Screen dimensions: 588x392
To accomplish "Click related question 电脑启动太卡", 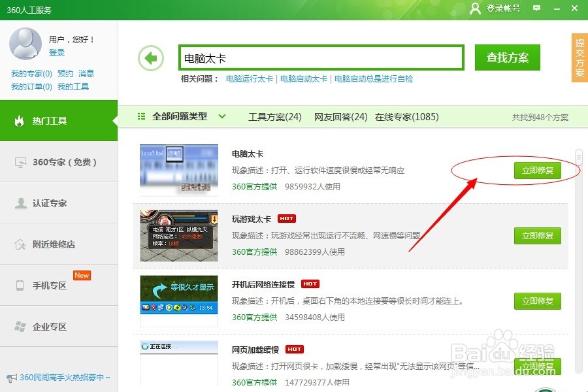I will pyautogui.click(x=303, y=79).
